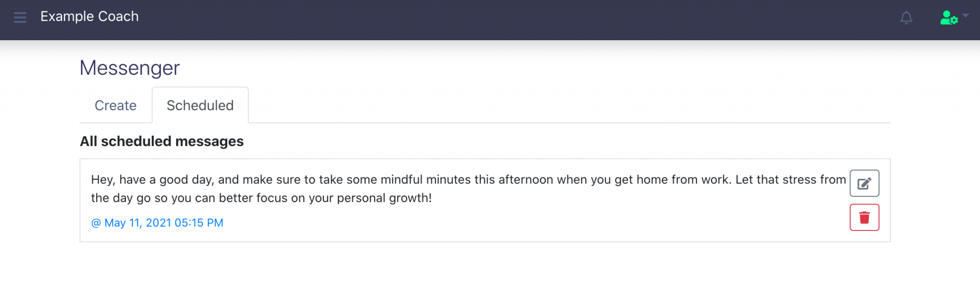Select the Scheduled tab
This screenshot has width=980, height=286.
[x=200, y=105]
